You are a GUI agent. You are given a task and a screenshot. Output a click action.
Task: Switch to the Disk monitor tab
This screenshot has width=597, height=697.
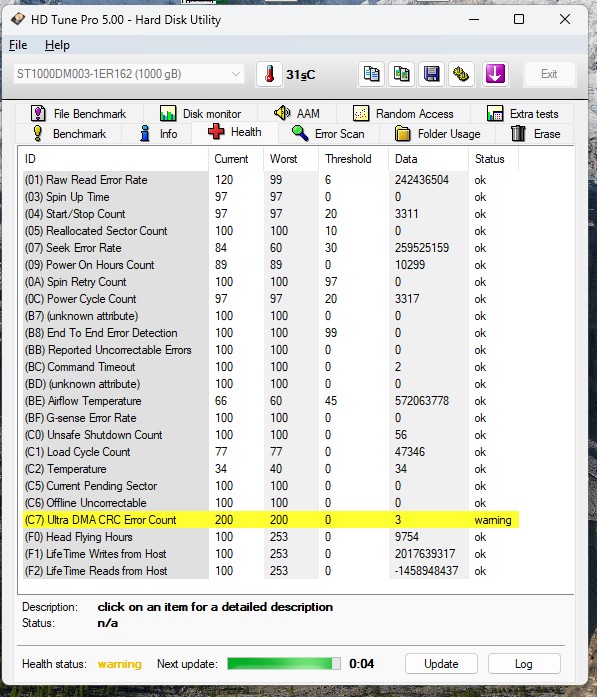(200, 114)
